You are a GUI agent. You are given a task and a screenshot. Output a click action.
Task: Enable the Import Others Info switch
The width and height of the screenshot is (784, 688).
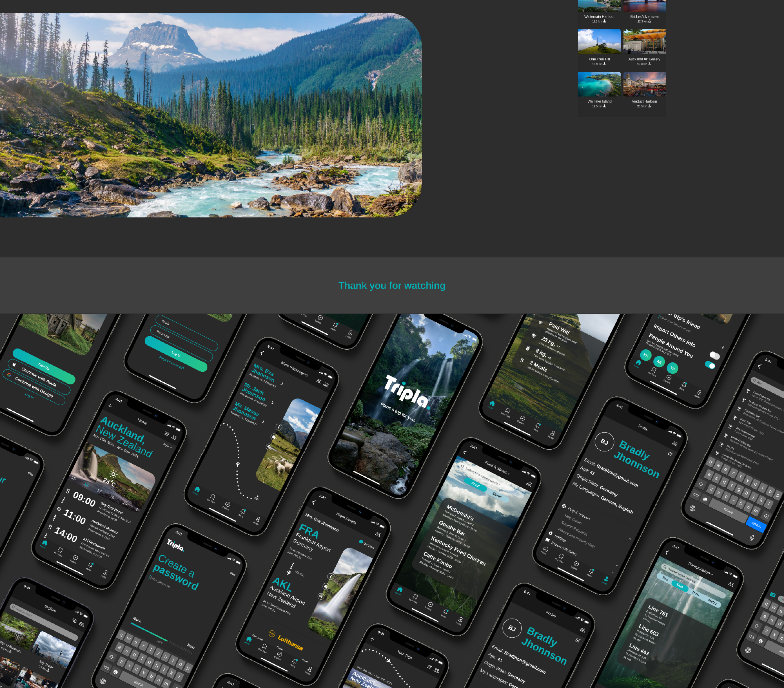[x=715, y=355]
